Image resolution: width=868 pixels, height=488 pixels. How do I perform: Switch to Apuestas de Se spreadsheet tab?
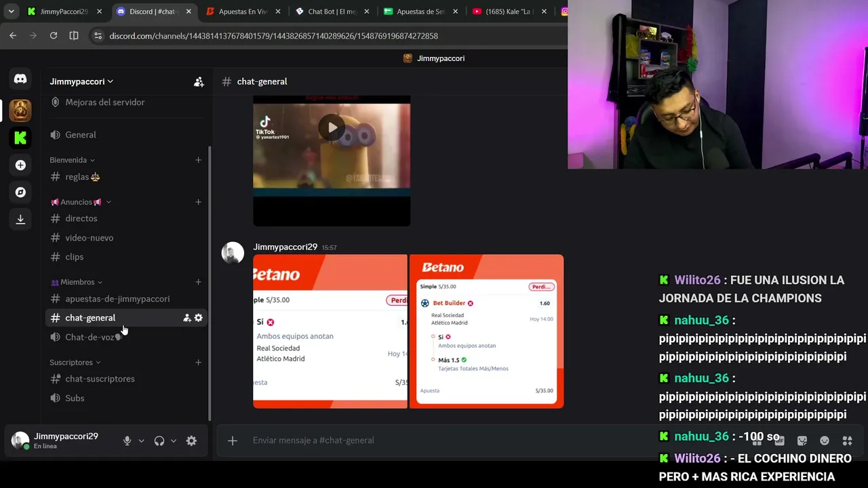[420, 12]
